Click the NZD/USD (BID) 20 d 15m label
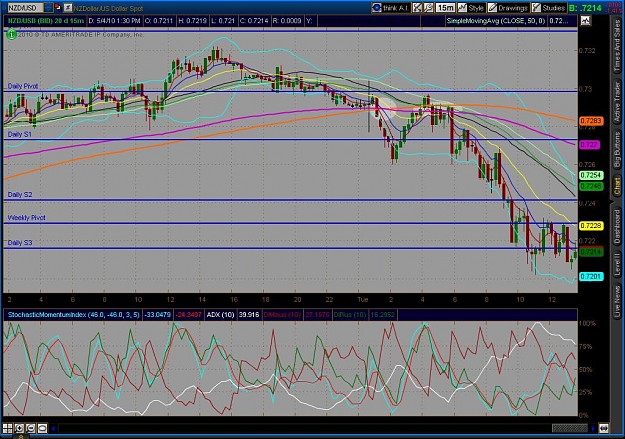The image size is (625, 439). 46,21
